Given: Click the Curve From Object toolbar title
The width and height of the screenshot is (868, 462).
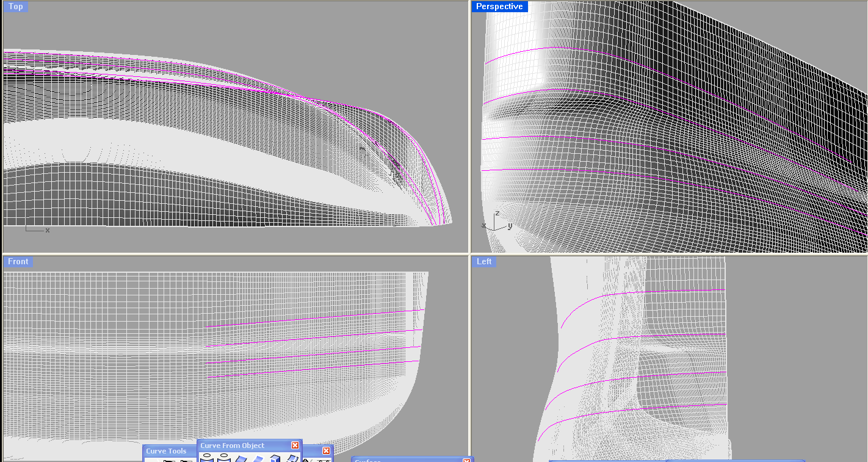Looking at the screenshot, I should 233,446.
